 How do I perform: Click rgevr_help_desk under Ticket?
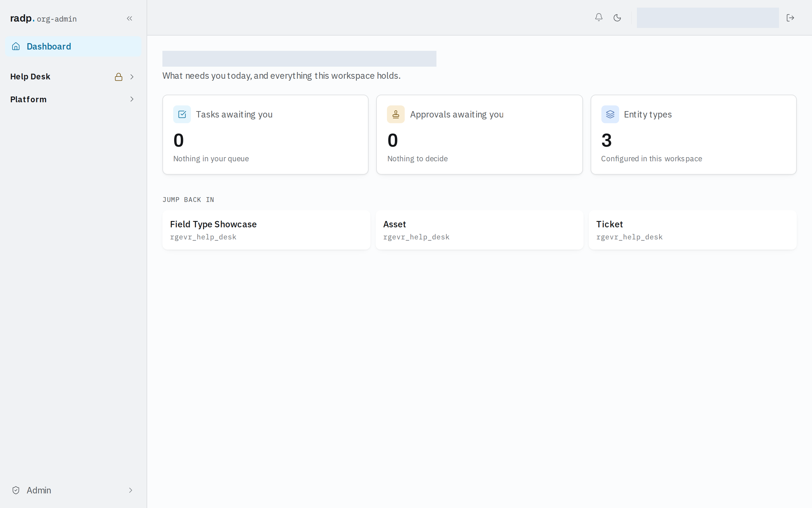point(629,237)
